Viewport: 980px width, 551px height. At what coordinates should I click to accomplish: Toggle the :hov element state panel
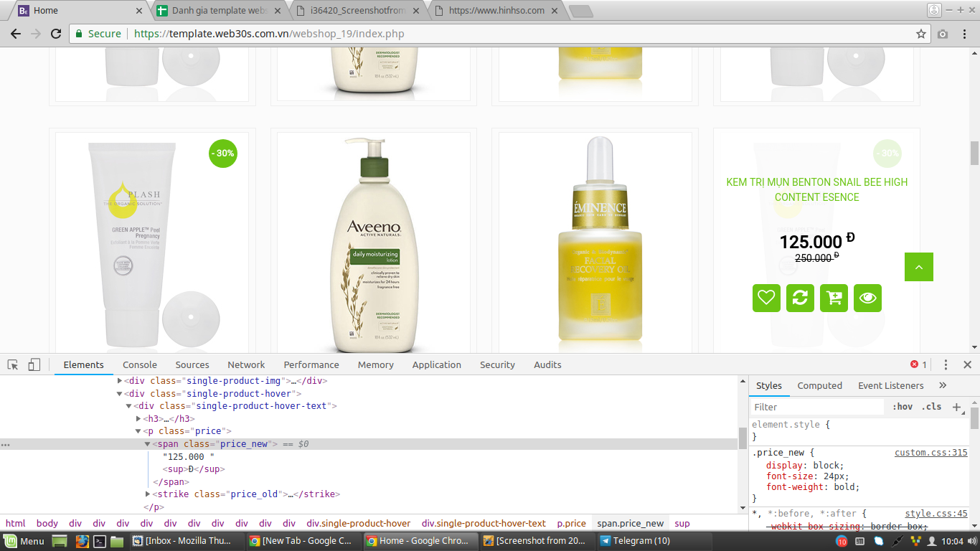tap(903, 407)
